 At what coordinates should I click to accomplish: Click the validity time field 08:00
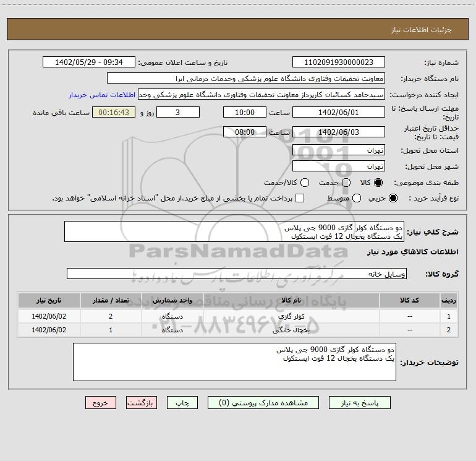click(x=245, y=132)
